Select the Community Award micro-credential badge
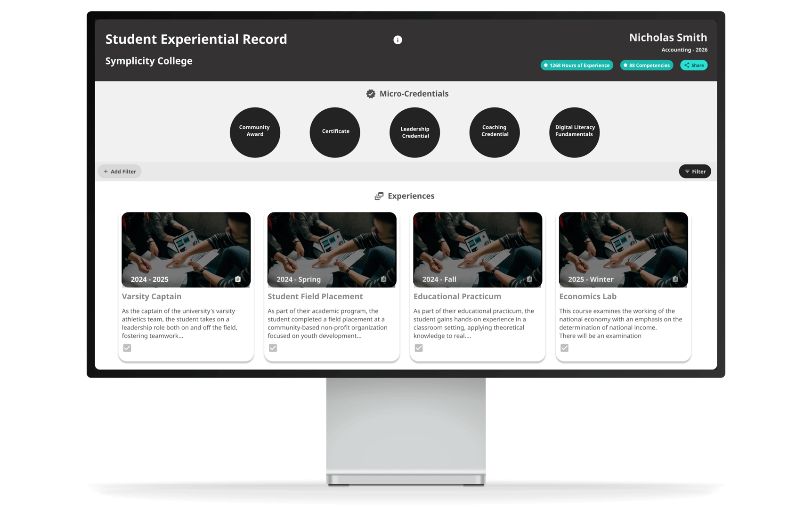This screenshot has height=517, width=812. tap(255, 132)
